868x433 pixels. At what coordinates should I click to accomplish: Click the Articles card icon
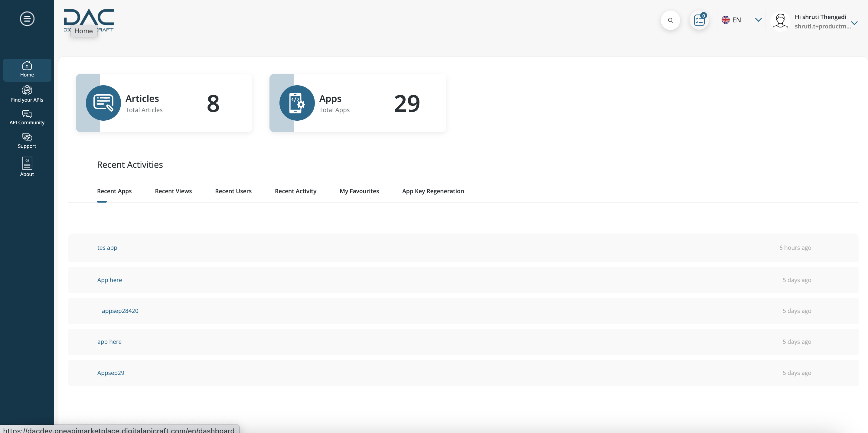[x=103, y=103]
